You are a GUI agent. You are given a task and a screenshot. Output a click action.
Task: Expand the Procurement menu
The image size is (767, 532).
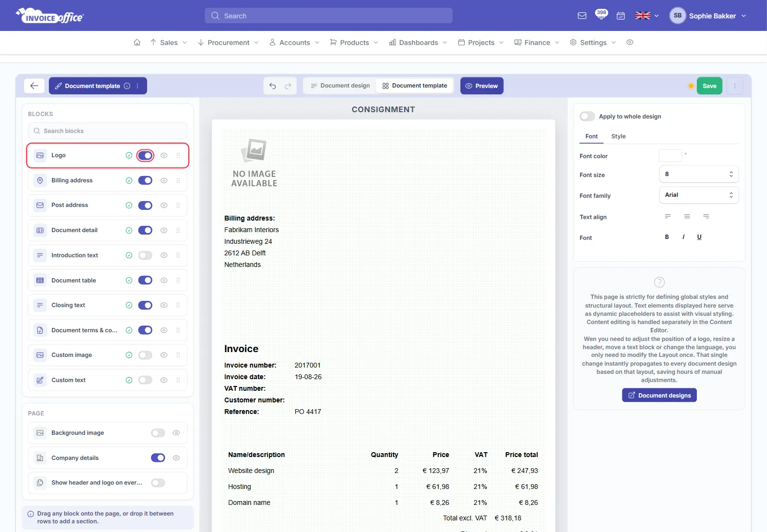coord(228,43)
